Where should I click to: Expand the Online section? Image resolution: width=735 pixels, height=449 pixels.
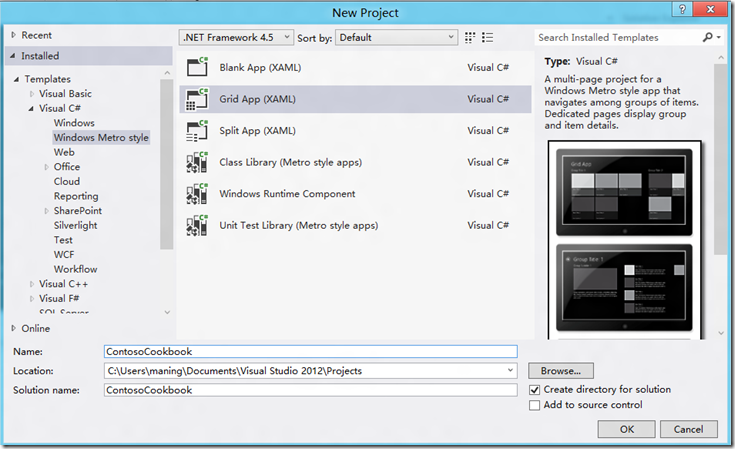pyautogui.click(x=14, y=328)
